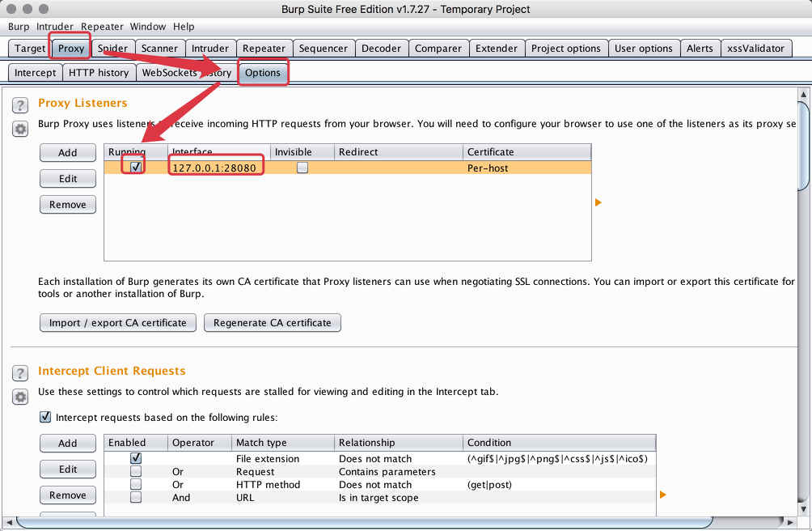The width and height of the screenshot is (812, 531).
Task: Open Intercept Client Requests gear icon
Action: tap(20, 397)
